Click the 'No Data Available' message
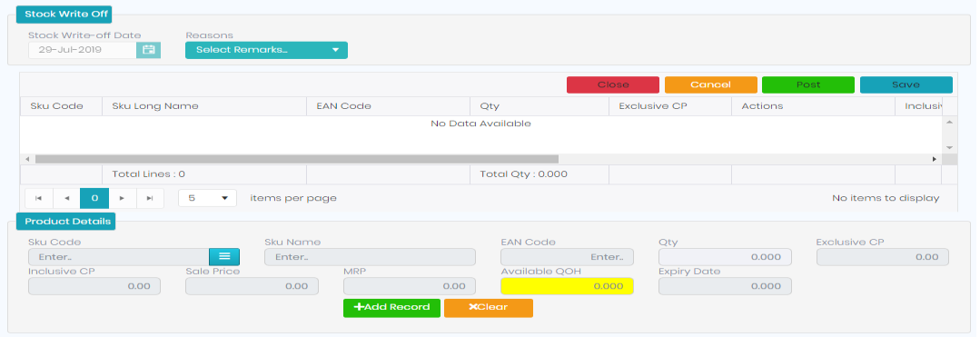 click(480, 124)
